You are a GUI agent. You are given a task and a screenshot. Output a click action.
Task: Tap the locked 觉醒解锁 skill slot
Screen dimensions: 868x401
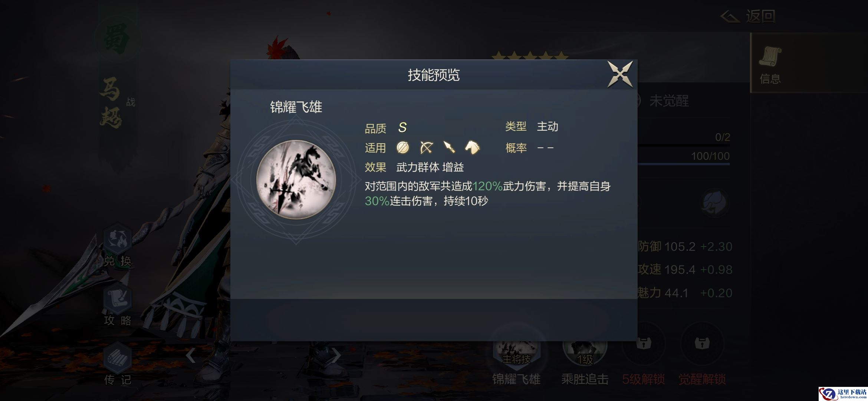[x=702, y=357]
